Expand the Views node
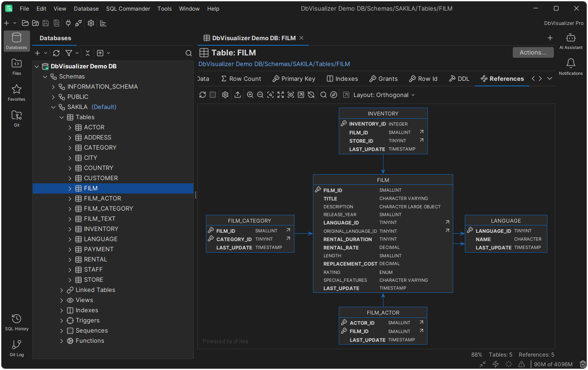The height and width of the screenshot is (370, 588). (62, 300)
